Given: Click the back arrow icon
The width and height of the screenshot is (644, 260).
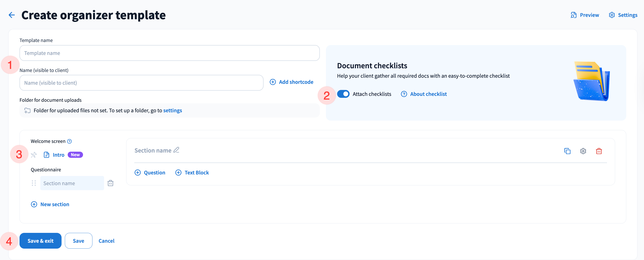Looking at the screenshot, I should pyautogui.click(x=11, y=15).
